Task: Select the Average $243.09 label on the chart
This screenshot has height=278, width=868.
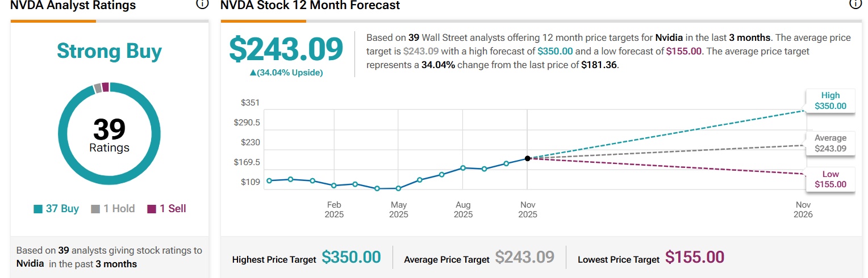Action: (830, 143)
